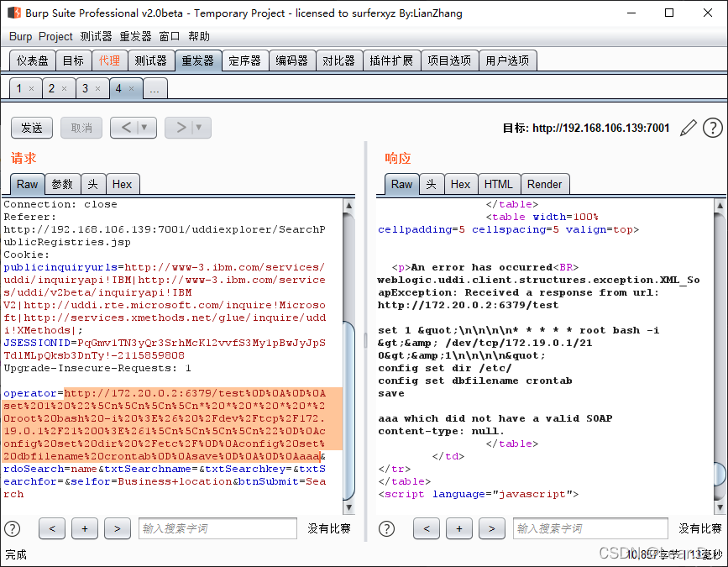The height and width of the screenshot is (567, 728).
Task: Close Repeater tab 4
Action: point(131,88)
